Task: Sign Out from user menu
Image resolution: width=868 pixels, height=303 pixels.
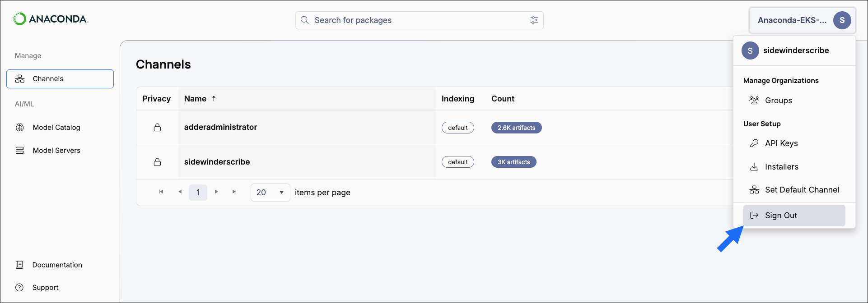Action: [794, 216]
